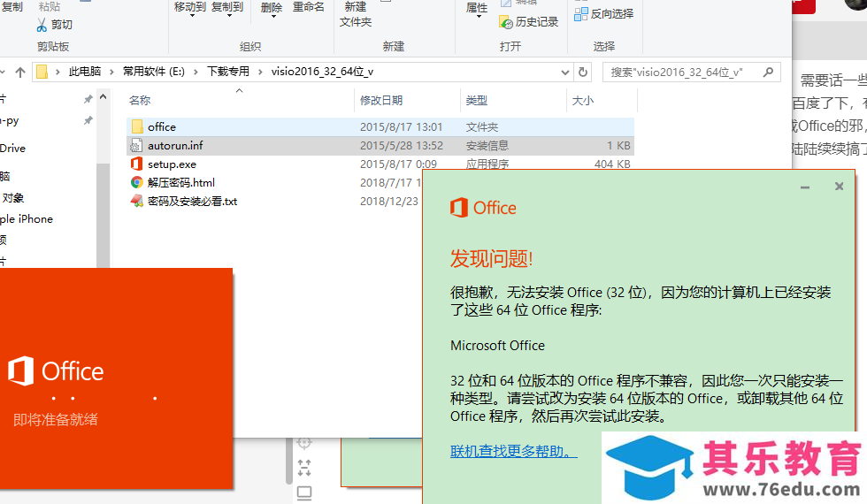Click the file name office
The image size is (867, 504).
click(x=161, y=127)
